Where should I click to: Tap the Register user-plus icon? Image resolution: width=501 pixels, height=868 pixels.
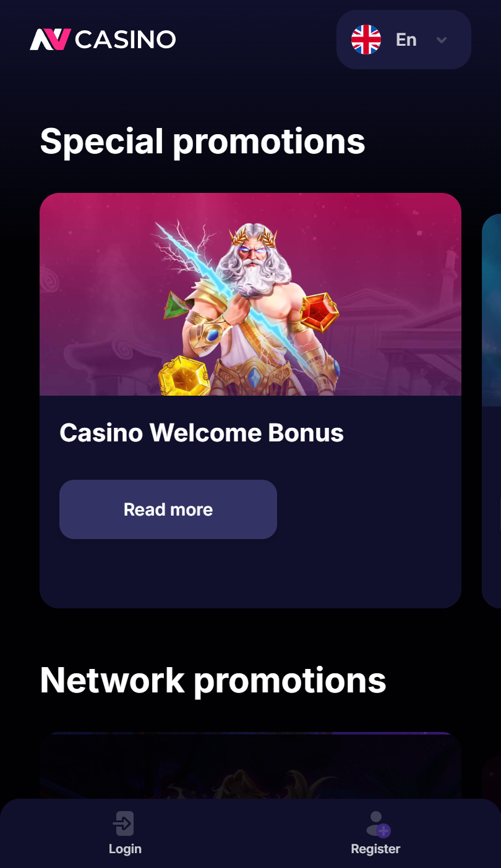point(377,825)
